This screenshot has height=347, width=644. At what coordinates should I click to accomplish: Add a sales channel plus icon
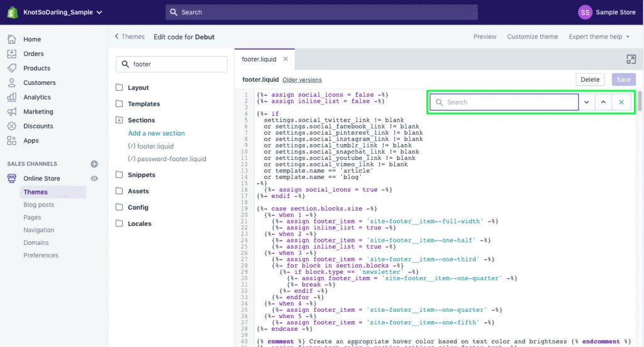[94, 164]
